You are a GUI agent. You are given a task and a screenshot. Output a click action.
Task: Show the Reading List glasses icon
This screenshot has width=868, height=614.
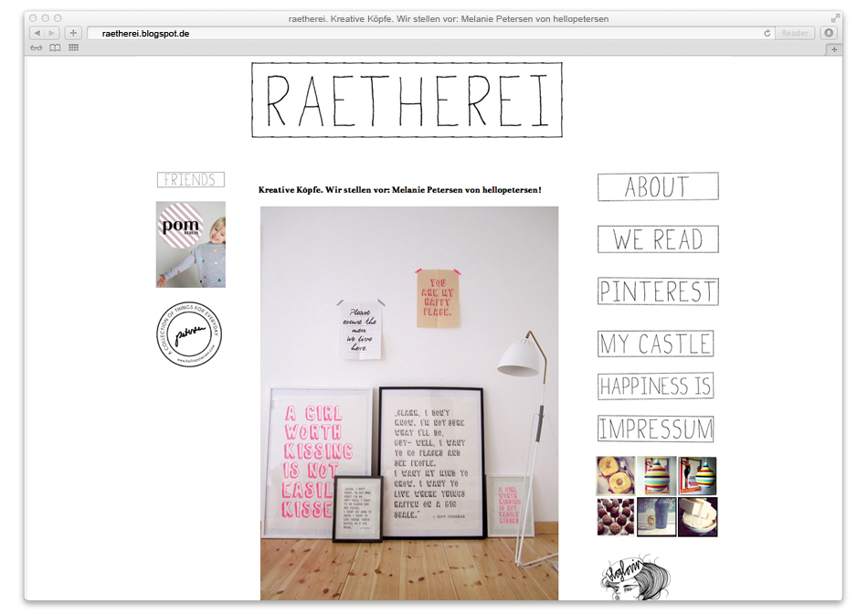pos(37,48)
